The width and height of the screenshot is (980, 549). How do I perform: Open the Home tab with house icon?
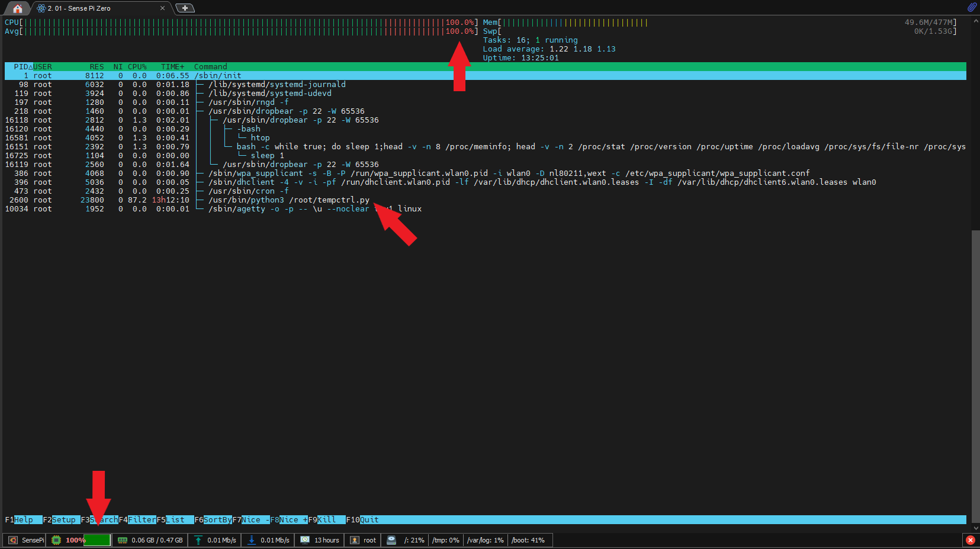[x=17, y=8]
